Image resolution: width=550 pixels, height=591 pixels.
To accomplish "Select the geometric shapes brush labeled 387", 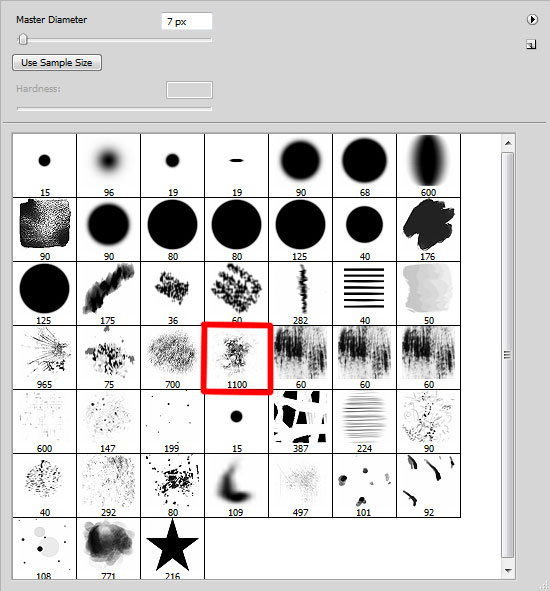I will pos(300,422).
